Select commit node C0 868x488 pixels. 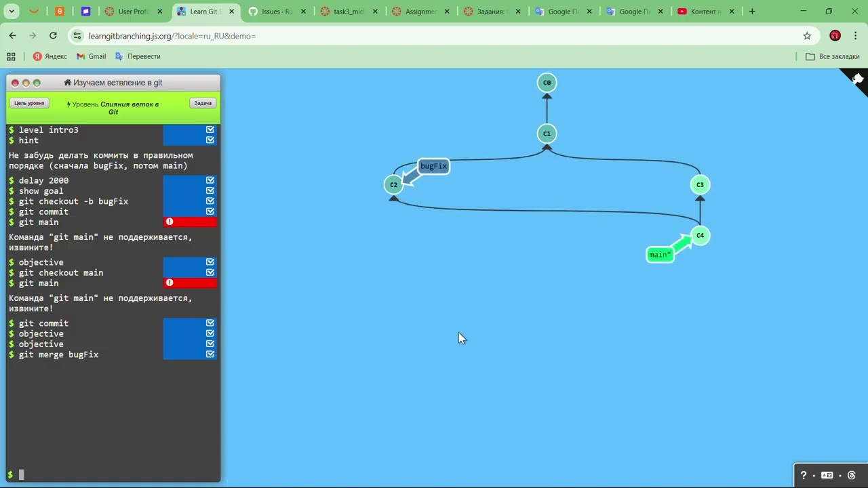pyautogui.click(x=547, y=83)
